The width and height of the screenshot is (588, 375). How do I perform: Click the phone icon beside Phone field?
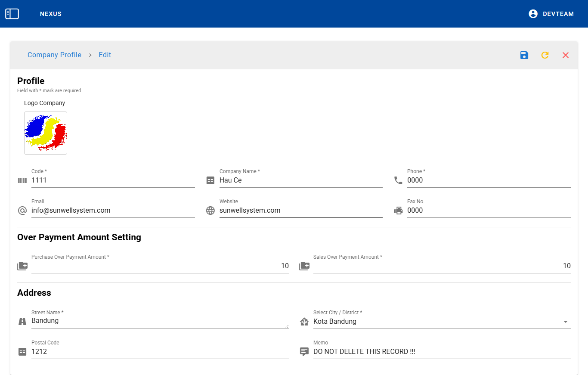click(398, 180)
